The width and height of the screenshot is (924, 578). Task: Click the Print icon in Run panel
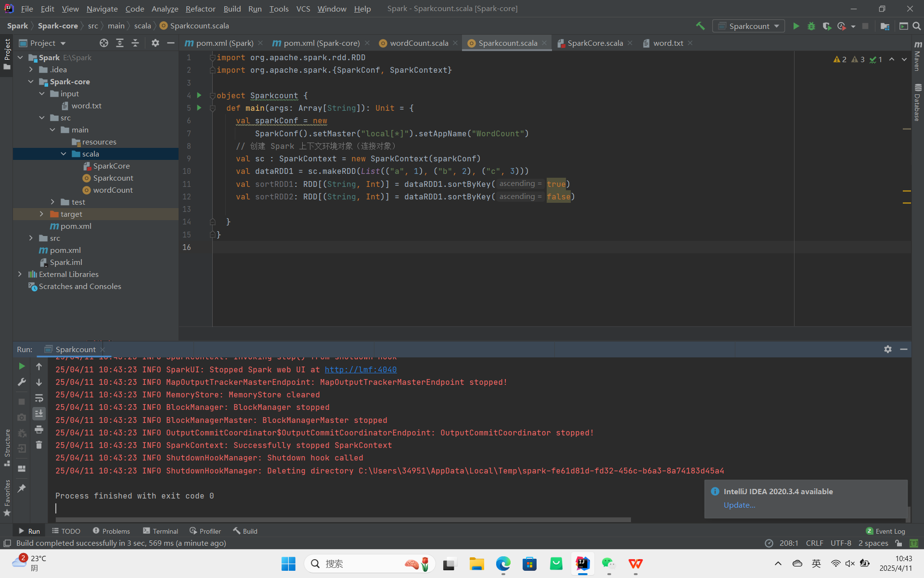(x=39, y=429)
